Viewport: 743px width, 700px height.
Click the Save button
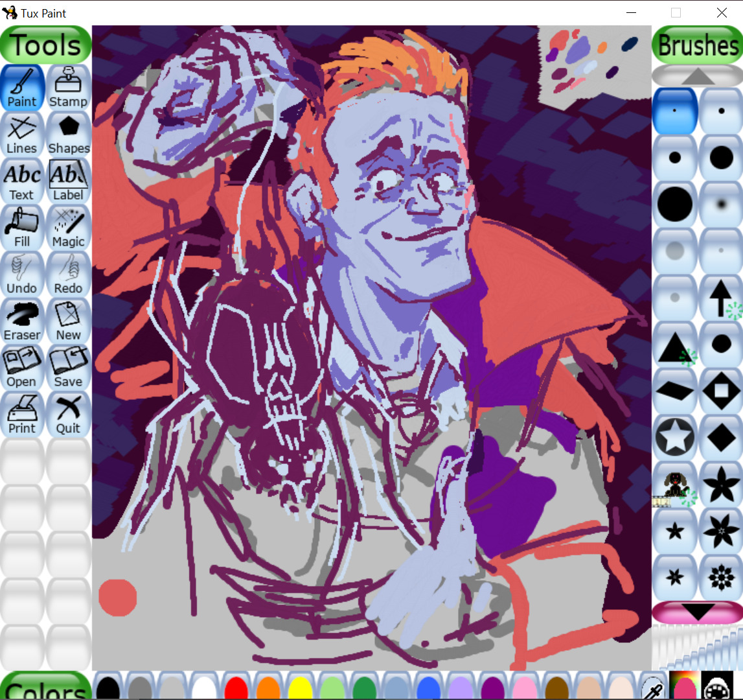[x=68, y=367]
